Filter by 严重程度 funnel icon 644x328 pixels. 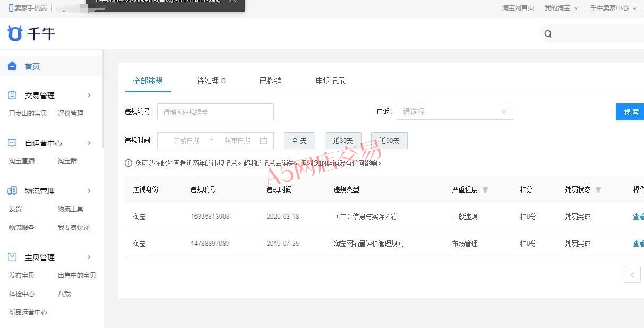click(x=485, y=190)
